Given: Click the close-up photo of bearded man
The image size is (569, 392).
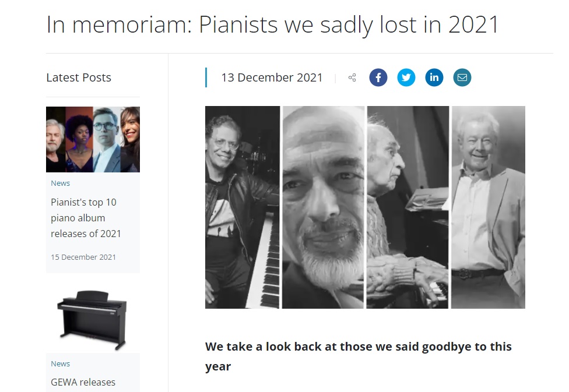Looking at the screenshot, I should tap(323, 207).
